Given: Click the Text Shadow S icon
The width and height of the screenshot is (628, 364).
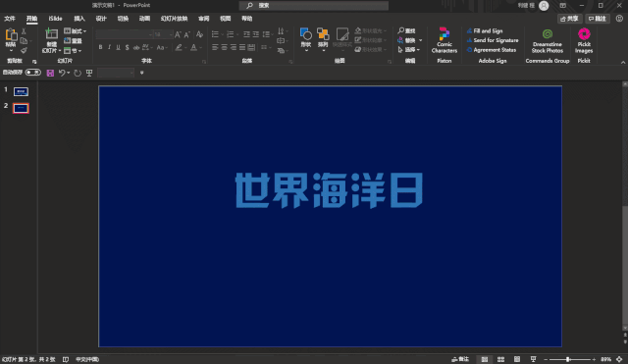Looking at the screenshot, I should pos(127,48).
